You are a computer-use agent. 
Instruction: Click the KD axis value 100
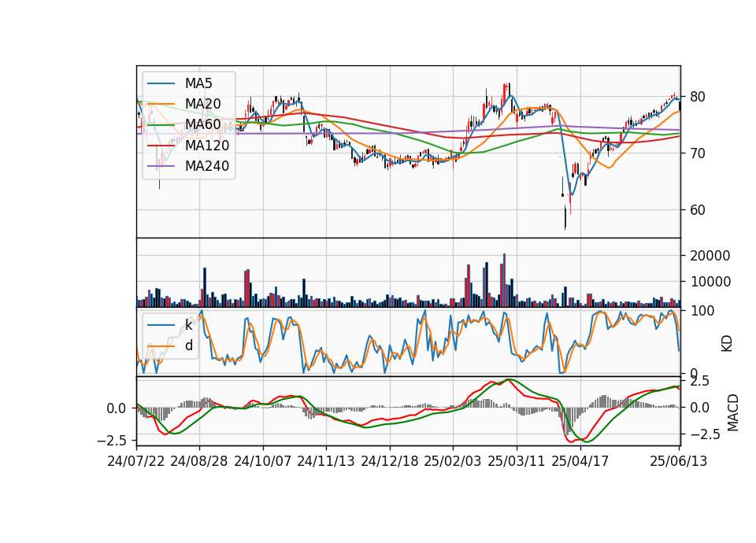pyautogui.click(x=702, y=311)
